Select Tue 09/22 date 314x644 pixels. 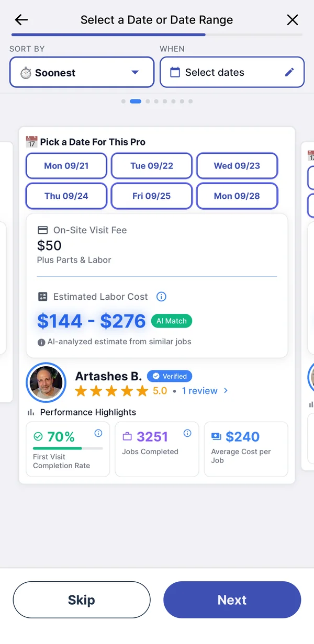(x=152, y=166)
